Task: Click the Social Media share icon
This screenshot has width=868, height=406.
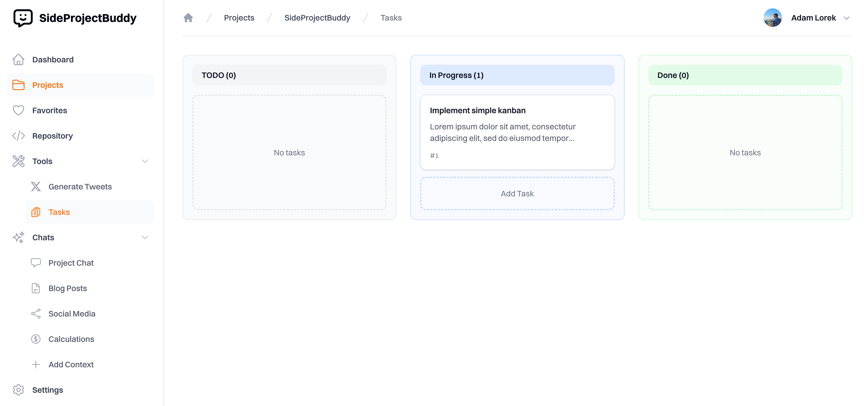Action: pyautogui.click(x=36, y=314)
